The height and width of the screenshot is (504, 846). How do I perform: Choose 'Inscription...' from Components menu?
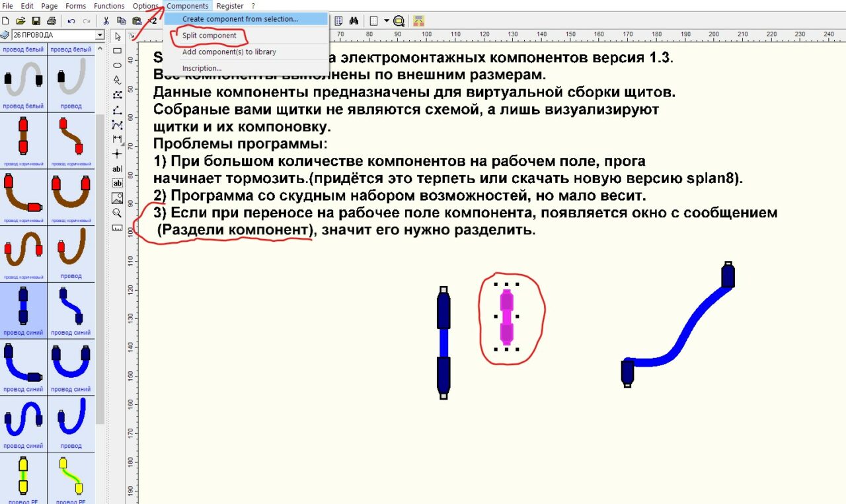[246, 68]
